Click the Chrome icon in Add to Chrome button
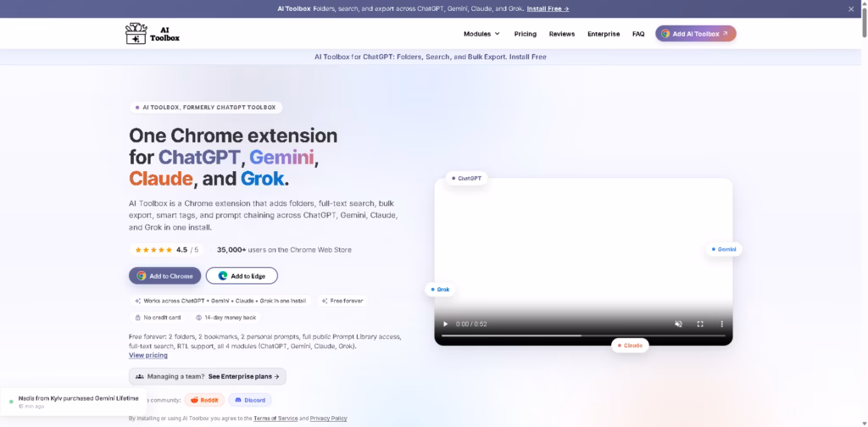Image resolution: width=868 pixels, height=427 pixels. [x=142, y=276]
